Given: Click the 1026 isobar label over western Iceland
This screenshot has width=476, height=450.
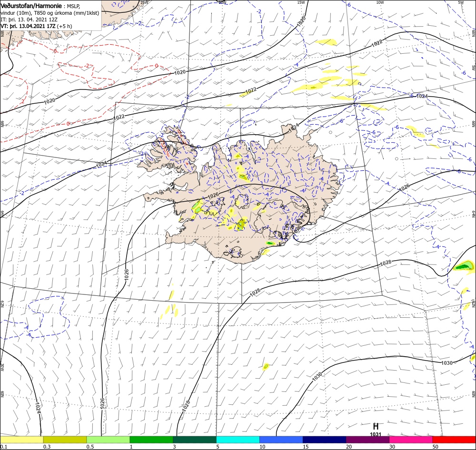Looking at the screenshot, I should point(213,196).
